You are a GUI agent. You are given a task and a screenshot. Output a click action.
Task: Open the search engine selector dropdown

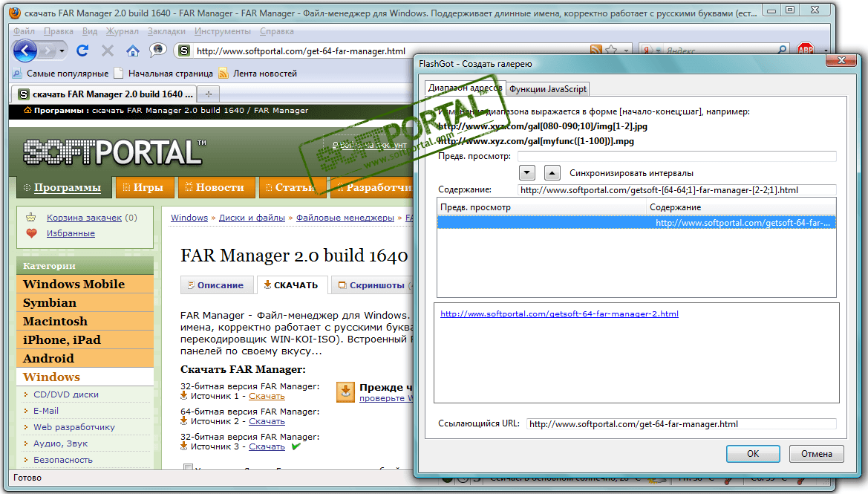pos(651,51)
